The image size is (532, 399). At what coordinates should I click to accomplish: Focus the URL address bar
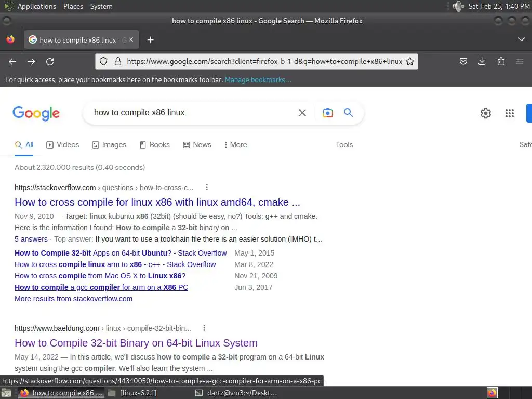click(264, 61)
